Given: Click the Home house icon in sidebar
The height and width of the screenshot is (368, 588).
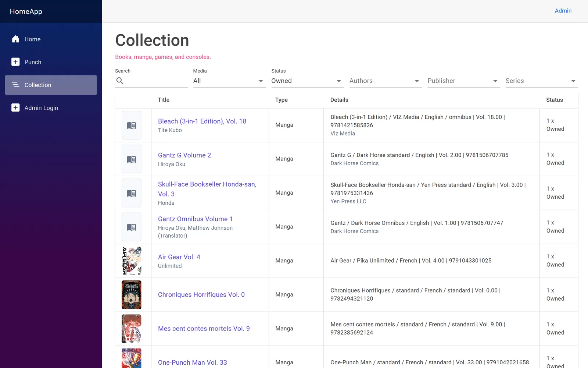Looking at the screenshot, I should (15, 39).
